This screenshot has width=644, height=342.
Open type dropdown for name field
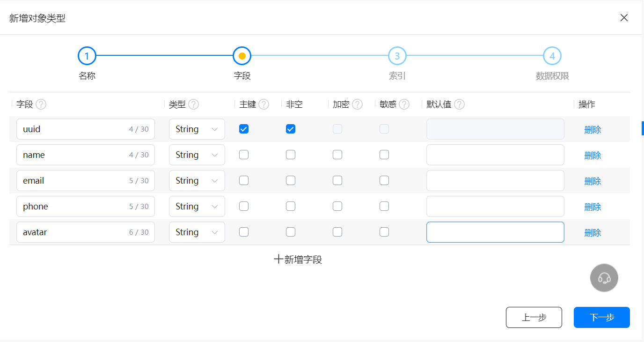tap(197, 155)
